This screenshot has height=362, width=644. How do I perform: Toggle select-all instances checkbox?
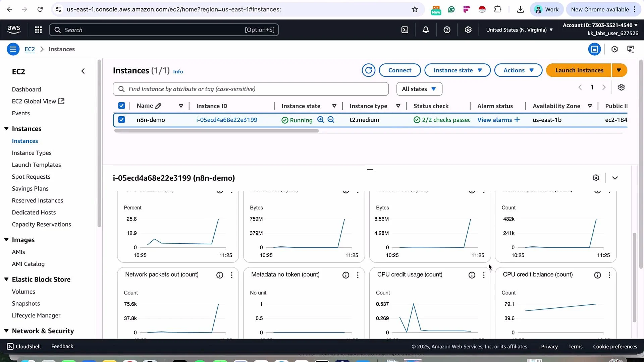coord(121,106)
